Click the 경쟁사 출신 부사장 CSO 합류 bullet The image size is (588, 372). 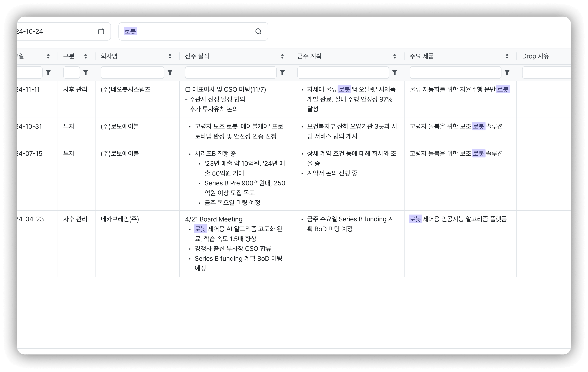(233, 248)
